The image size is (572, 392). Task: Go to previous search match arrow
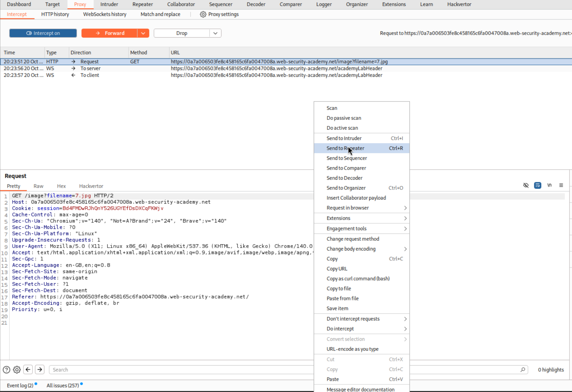pyautogui.click(x=28, y=370)
